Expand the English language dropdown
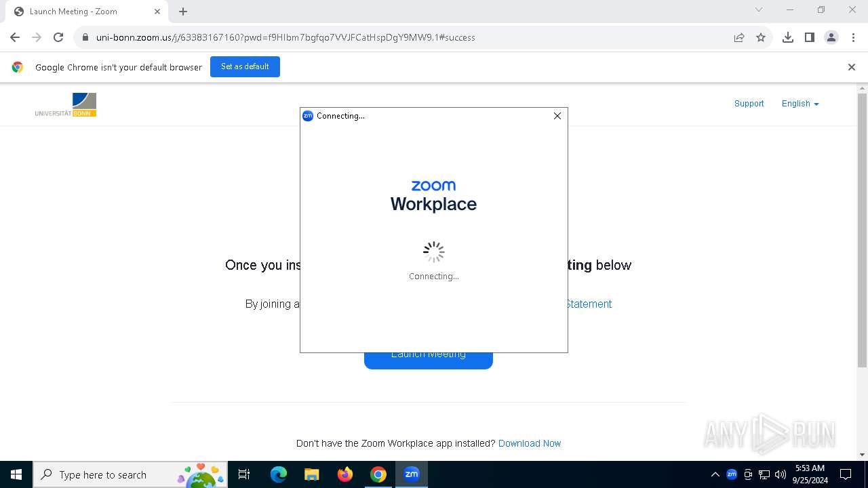Image resolution: width=868 pixels, height=488 pixels. point(800,104)
